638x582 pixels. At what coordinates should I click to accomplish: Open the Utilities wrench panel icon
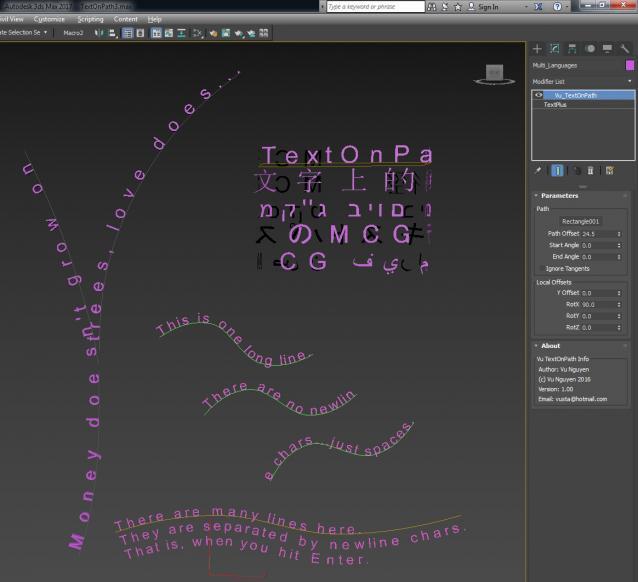(x=625, y=49)
